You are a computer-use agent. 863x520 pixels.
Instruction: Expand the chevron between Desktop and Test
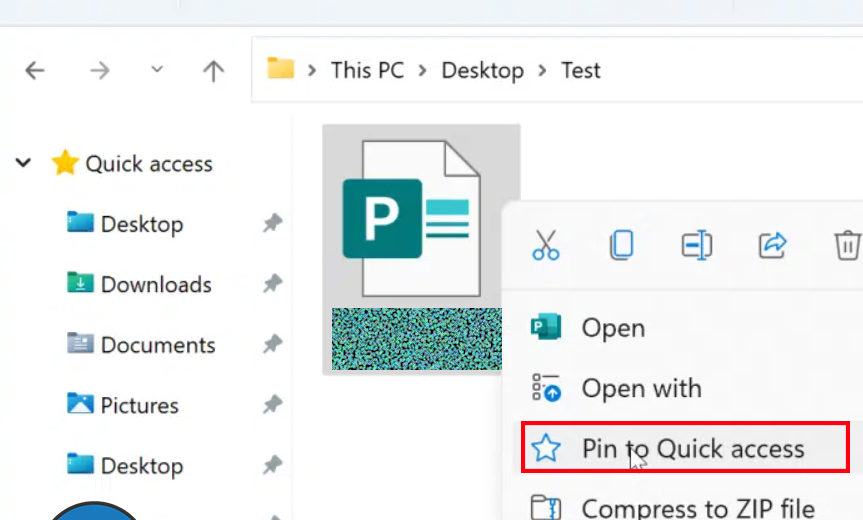click(542, 70)
